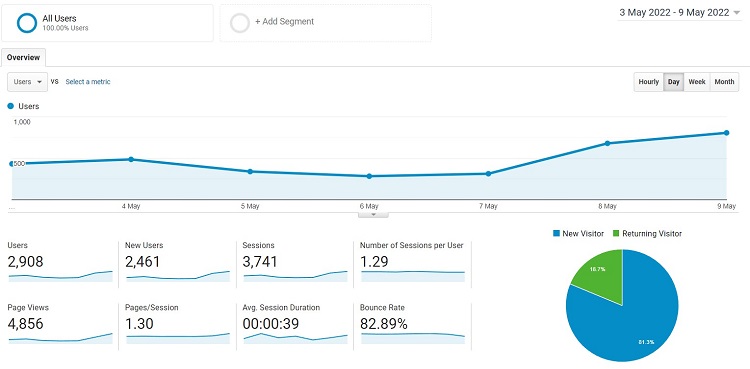Click the Add Segment empty circle icon
Viewport: 750px width, 369px height.
pos(240,23)
